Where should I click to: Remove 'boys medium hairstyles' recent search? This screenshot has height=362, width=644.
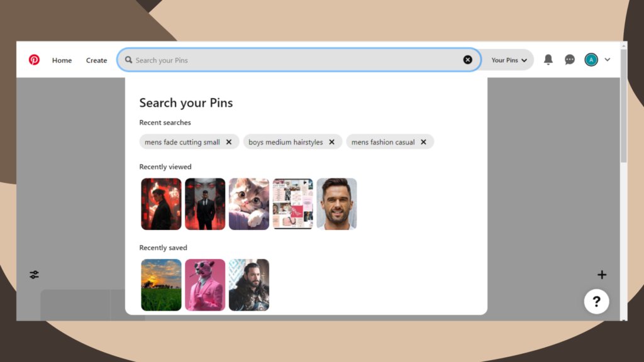tap(332, 142)
